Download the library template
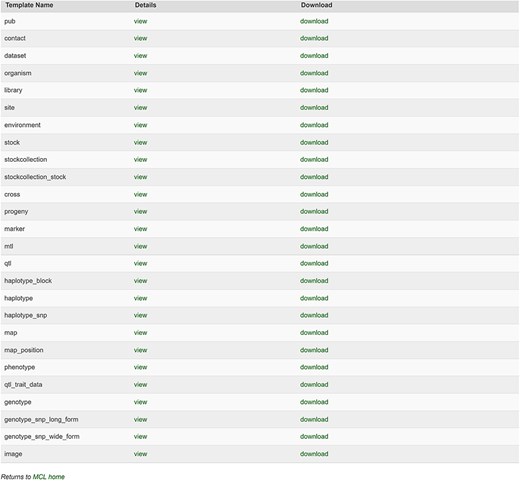Screen dimensions: 520x481 [x=314, y=90]
